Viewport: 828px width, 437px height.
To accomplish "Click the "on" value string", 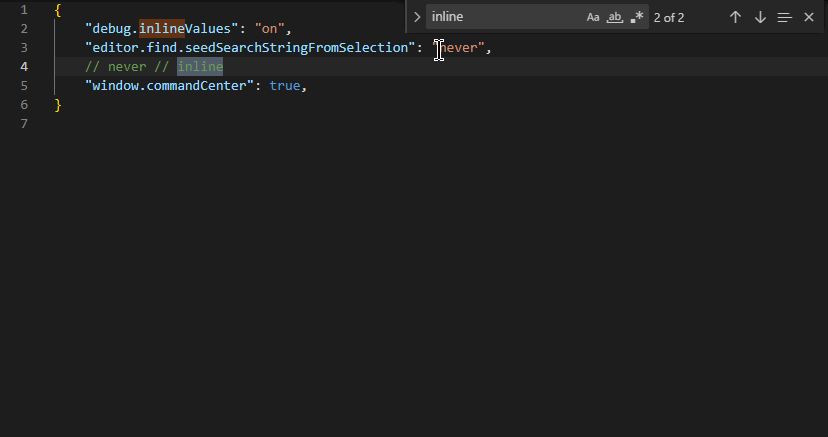I will coord(269,28).
